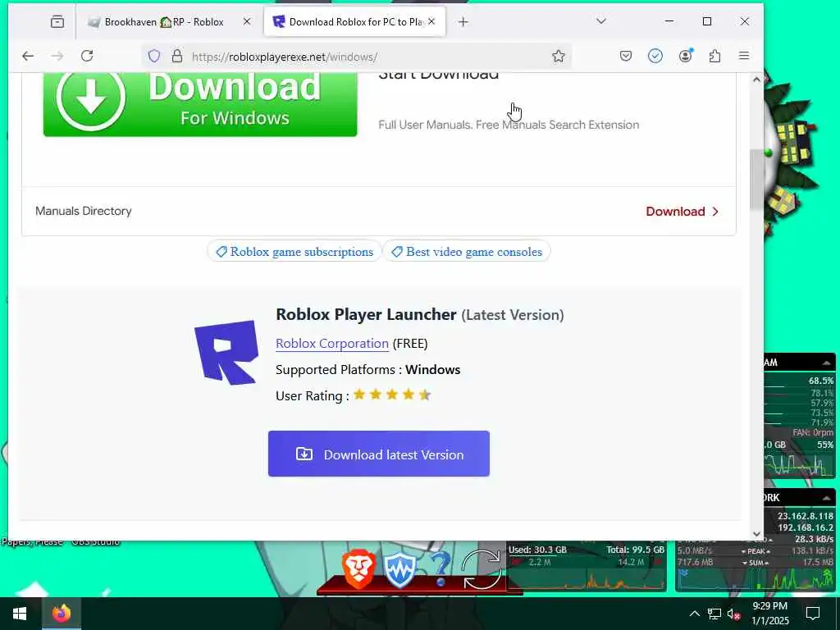The image size is (840, 630).
Task: Click the Manuals Directory text
Action: (84, 211)
